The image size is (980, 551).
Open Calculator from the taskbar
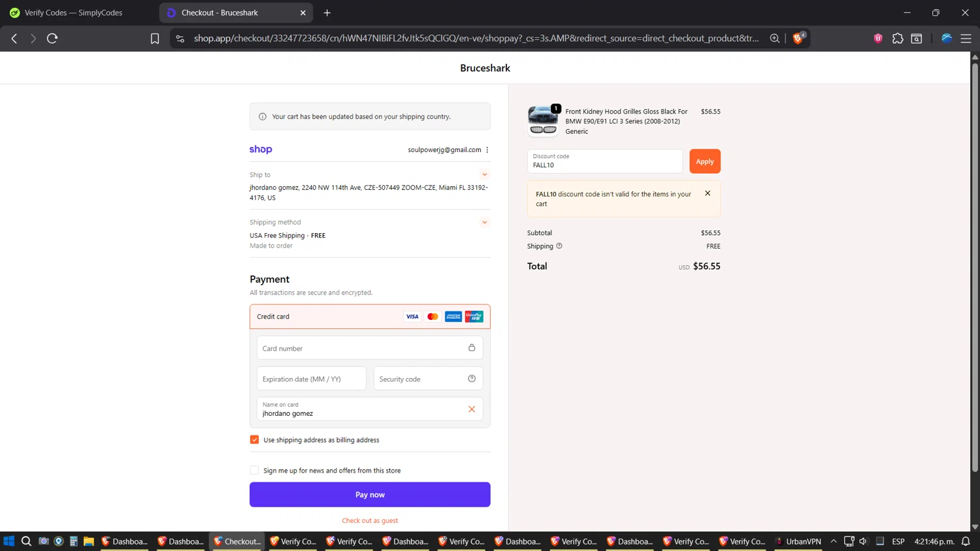[74, 541]
